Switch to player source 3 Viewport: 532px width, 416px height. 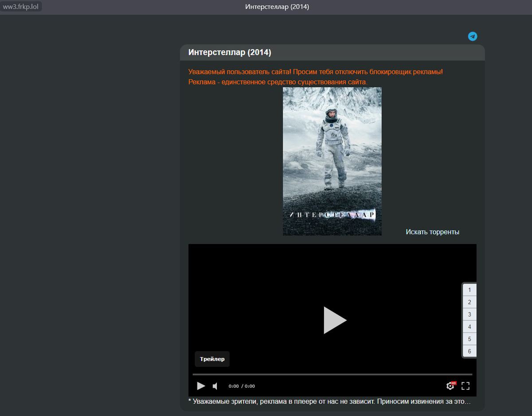tap(469, 315)
